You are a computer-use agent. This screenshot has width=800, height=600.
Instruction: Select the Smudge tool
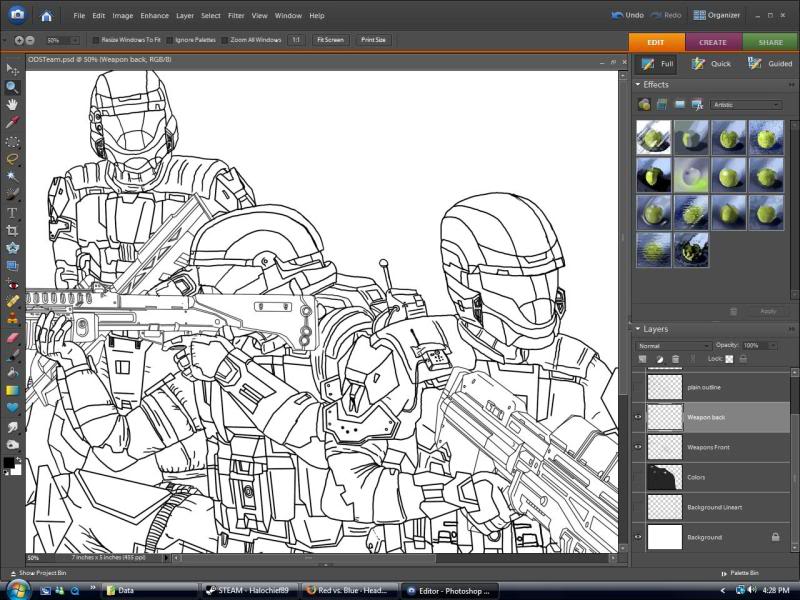point(12,427)
